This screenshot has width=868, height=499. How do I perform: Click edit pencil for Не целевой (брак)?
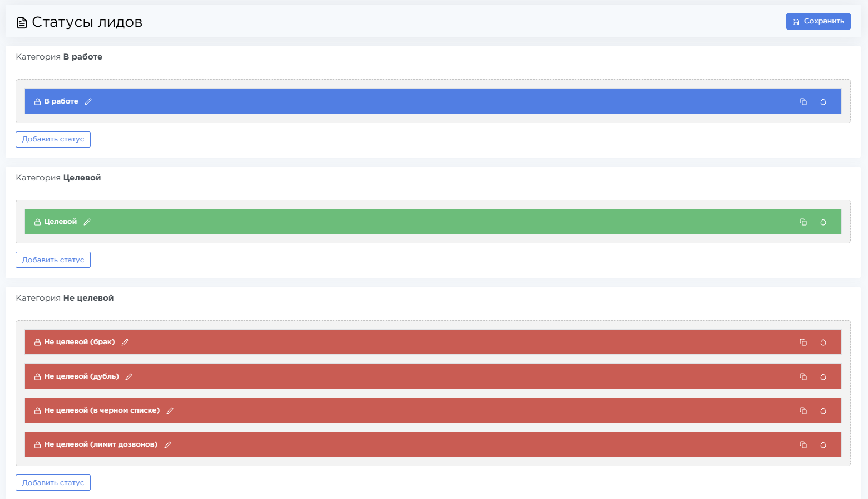[x=125, y=342]
